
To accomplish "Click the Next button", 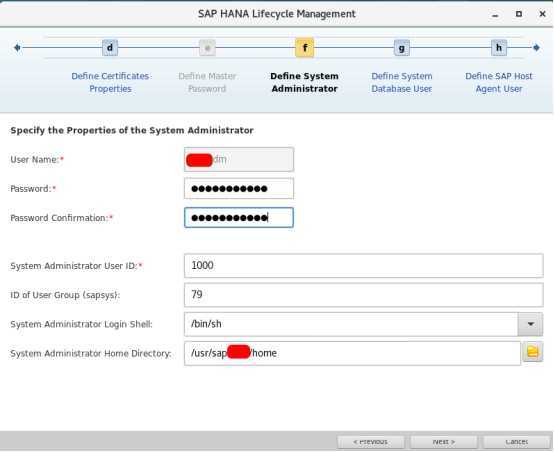I will tap(444, 442).
